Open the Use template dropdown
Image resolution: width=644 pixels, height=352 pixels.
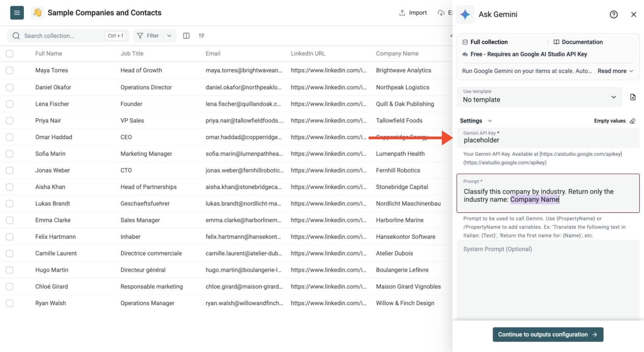pos(540,97)
